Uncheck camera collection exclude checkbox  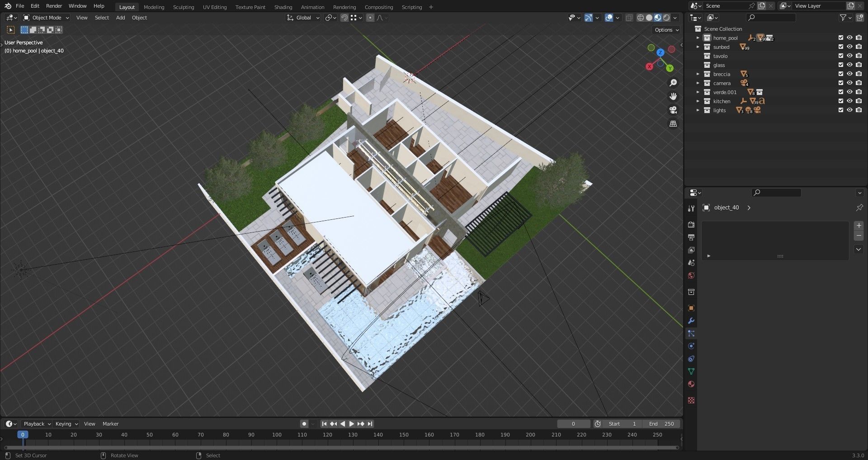coord(841,83)
